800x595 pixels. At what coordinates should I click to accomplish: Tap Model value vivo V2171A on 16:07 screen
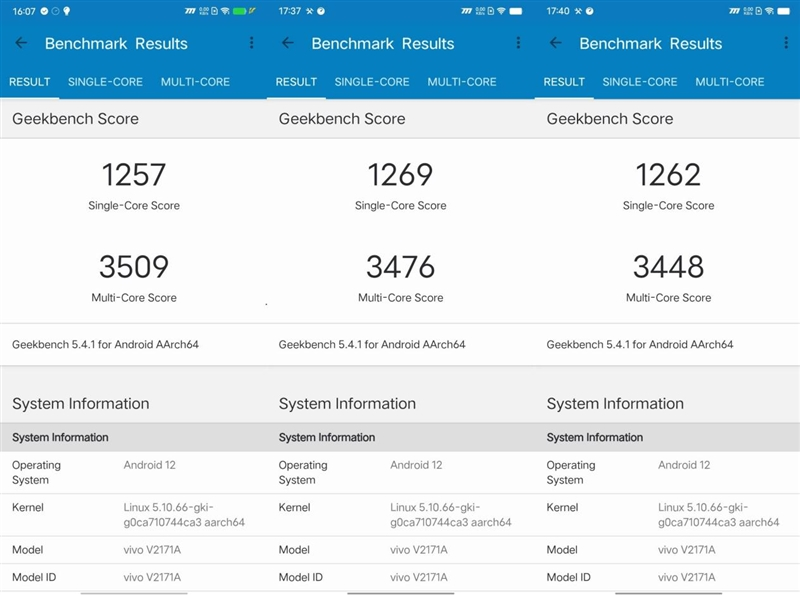point(152,550)
